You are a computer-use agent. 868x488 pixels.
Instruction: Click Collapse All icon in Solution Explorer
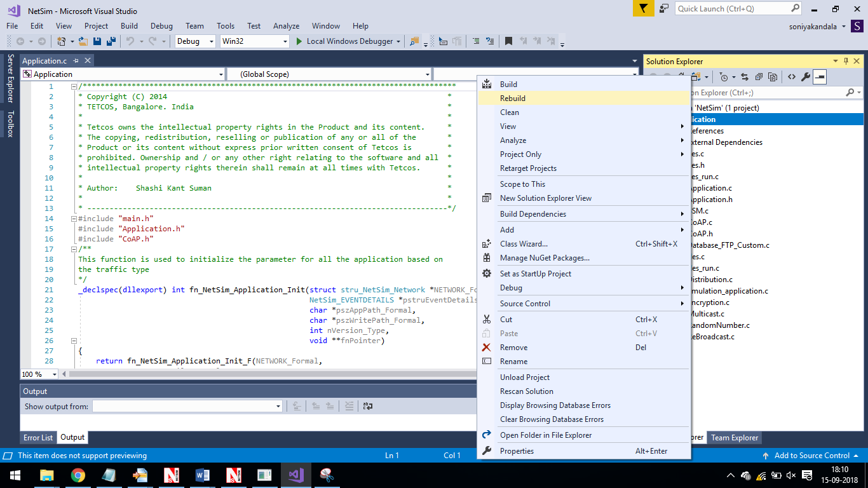[x=759, y=77]
